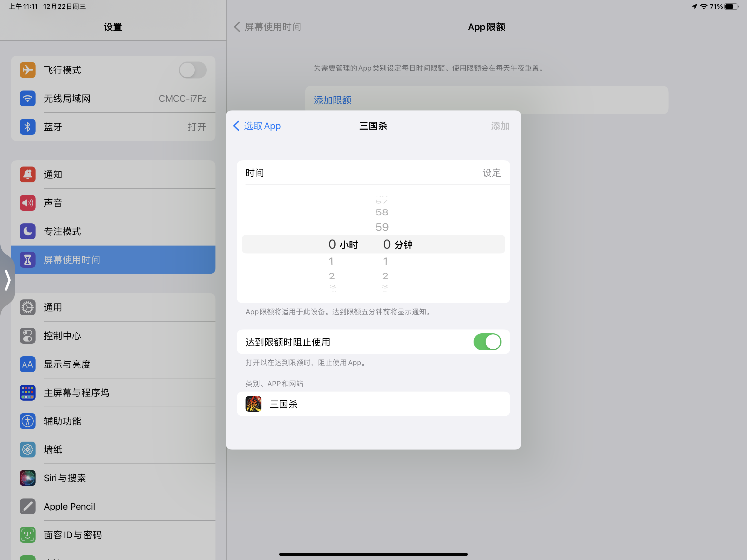Toggle 达到限额时阻止使用 switch off
Viewport: 747px width, 560px height.
click(487, 342)
